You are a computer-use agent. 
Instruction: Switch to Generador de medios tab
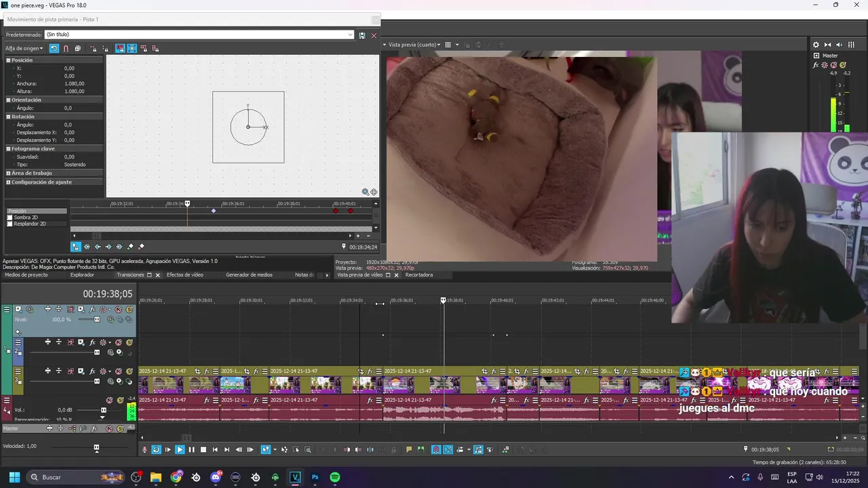(249, 275)
